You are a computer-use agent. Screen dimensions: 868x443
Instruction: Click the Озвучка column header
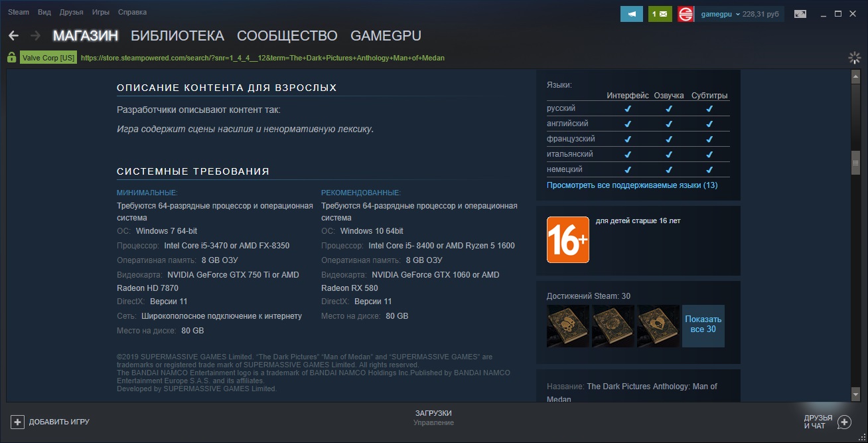(x=669, y=96)
